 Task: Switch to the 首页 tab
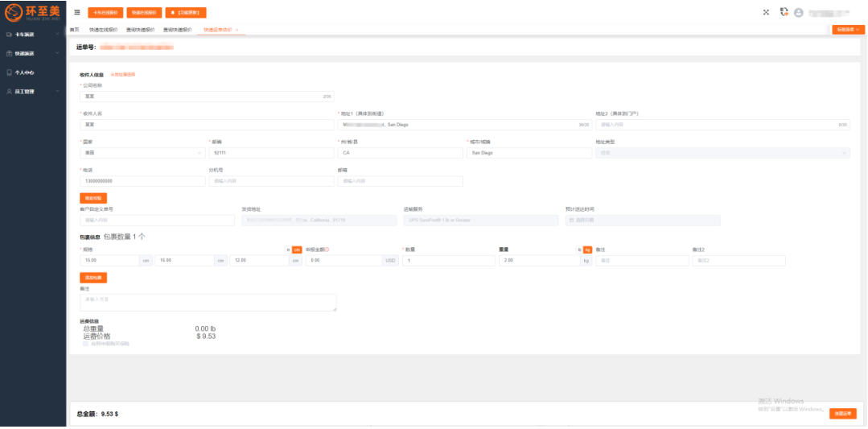point(75,30)
